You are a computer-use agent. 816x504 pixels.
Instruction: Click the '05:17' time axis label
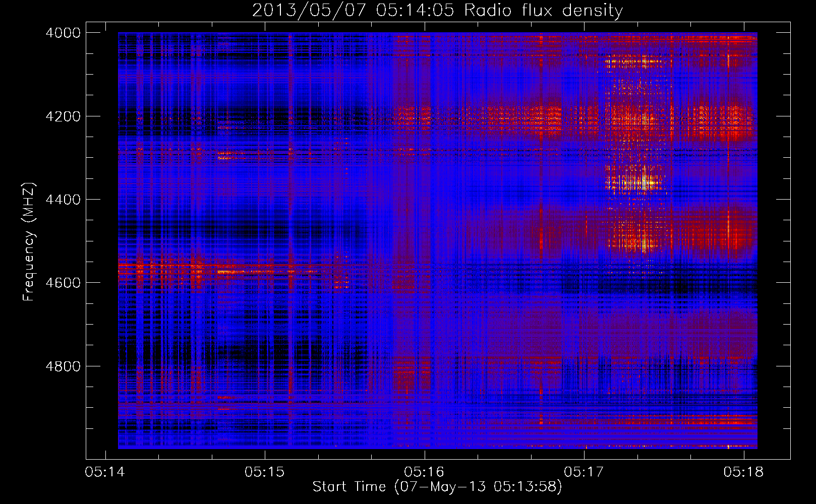click(584, 472)
